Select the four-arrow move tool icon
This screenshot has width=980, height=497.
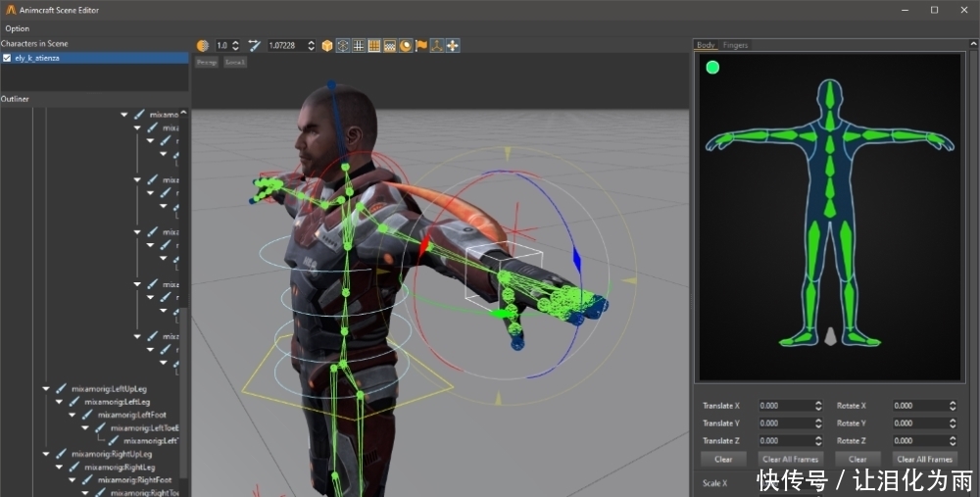453,45
